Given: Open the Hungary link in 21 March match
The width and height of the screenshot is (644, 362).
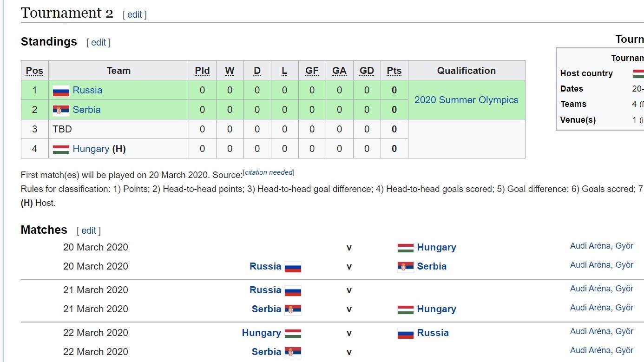Looking at the screenshot, I should pyautogui.click(x=437, y=309).
